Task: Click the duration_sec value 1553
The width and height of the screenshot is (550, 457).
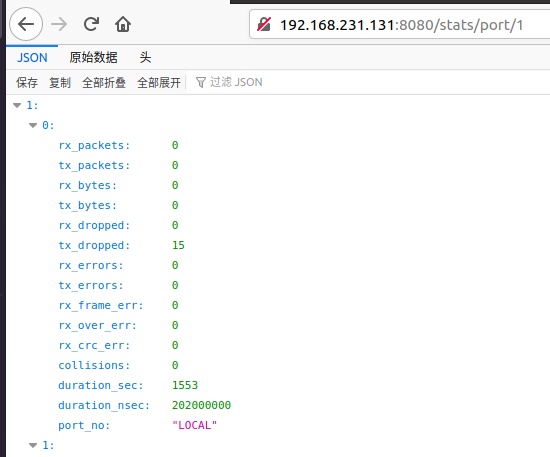Action: pyautogui.click(x=185, y=385)
